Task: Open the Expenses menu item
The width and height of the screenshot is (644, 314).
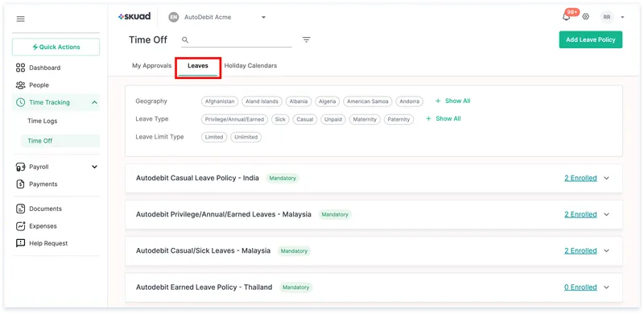Action: [43, 226]
